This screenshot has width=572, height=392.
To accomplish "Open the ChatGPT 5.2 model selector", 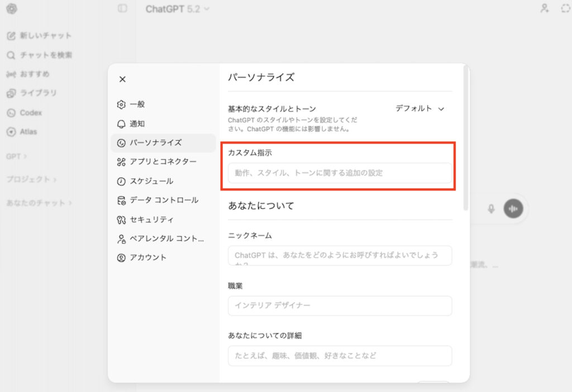I will (x=178, y=9).
